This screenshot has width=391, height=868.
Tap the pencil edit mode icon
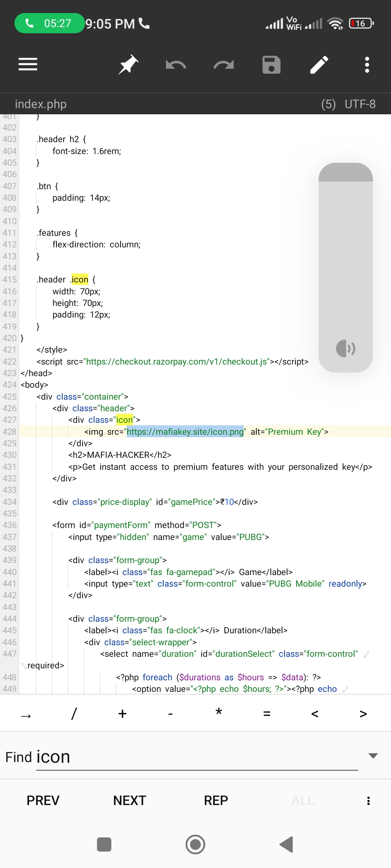pyautogui.click(x=319, y=65)
